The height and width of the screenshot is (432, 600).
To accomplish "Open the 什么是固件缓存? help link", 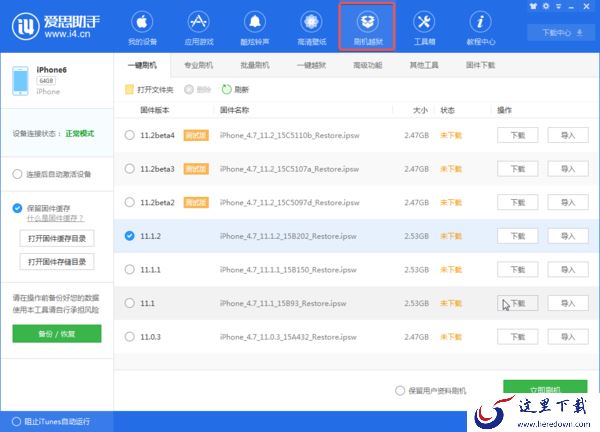I will 55,218.
